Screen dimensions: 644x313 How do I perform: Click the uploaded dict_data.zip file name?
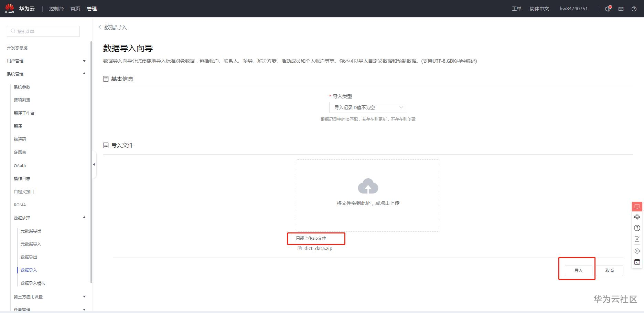pyautogui.click(x=318, y=248)
